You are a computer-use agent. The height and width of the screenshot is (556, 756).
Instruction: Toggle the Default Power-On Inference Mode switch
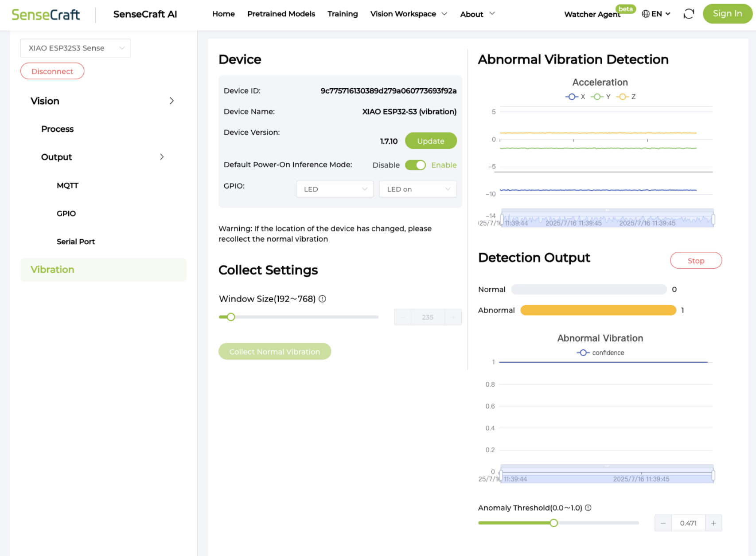(x=415, y=165)
